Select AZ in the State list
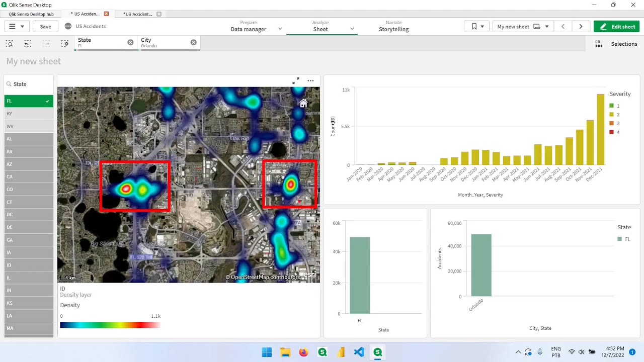Viewport: 644px width, 362px height. point(29,164)
